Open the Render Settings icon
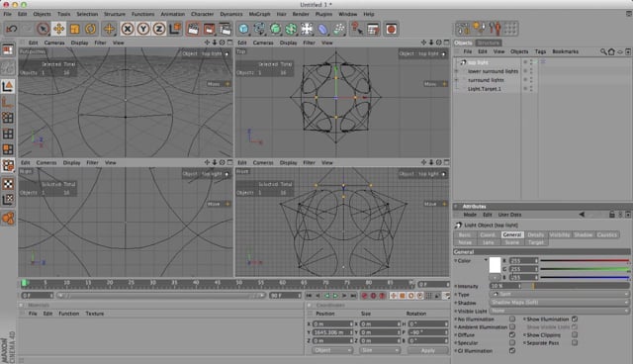 point(225,29)
